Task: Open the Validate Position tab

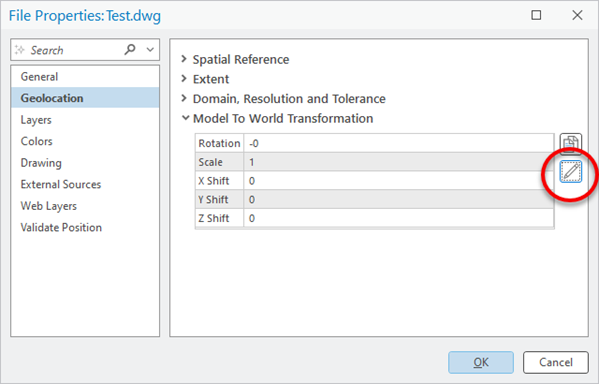Action: coord(85,227)
